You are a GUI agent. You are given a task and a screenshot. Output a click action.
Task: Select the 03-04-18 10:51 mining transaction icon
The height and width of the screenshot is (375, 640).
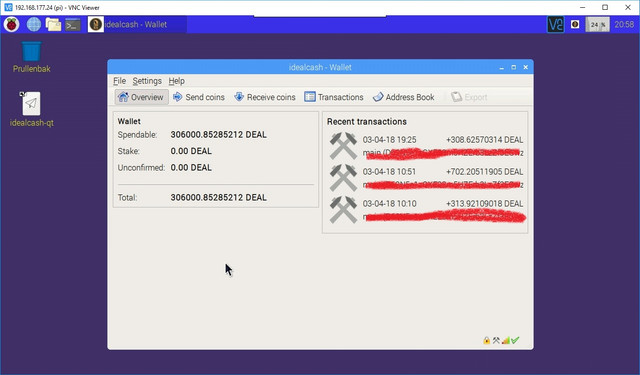point(343,178)
